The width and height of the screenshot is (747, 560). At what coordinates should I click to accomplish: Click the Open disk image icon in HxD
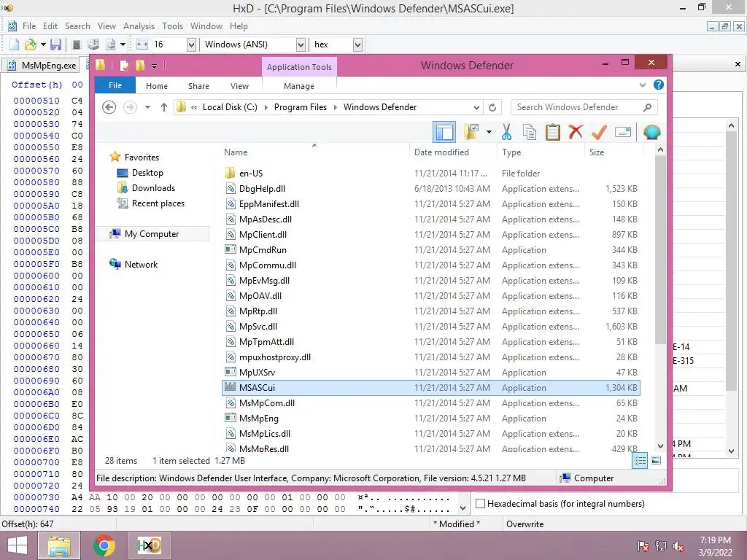coord(111,44)
